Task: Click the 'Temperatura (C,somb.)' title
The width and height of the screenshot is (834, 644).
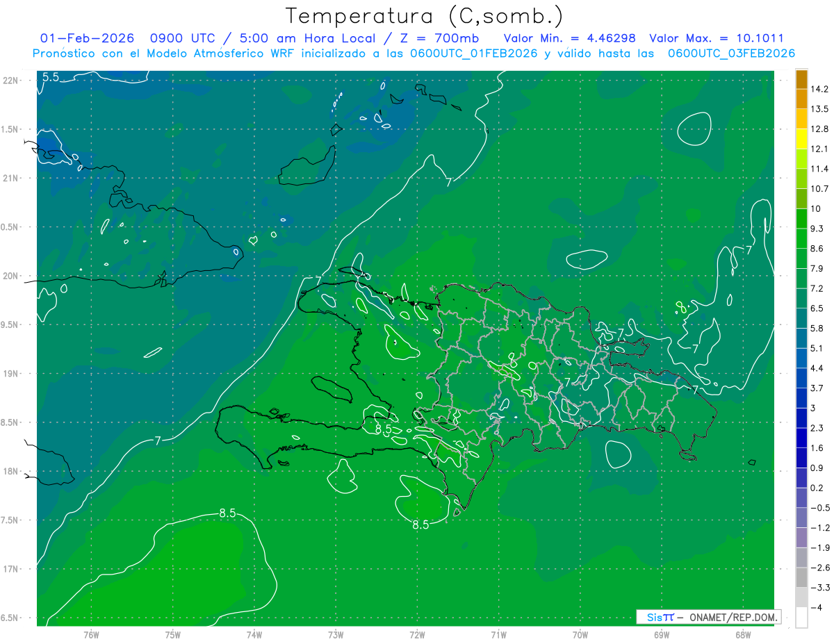Action: pyautogui.click(x=425, y=16)
